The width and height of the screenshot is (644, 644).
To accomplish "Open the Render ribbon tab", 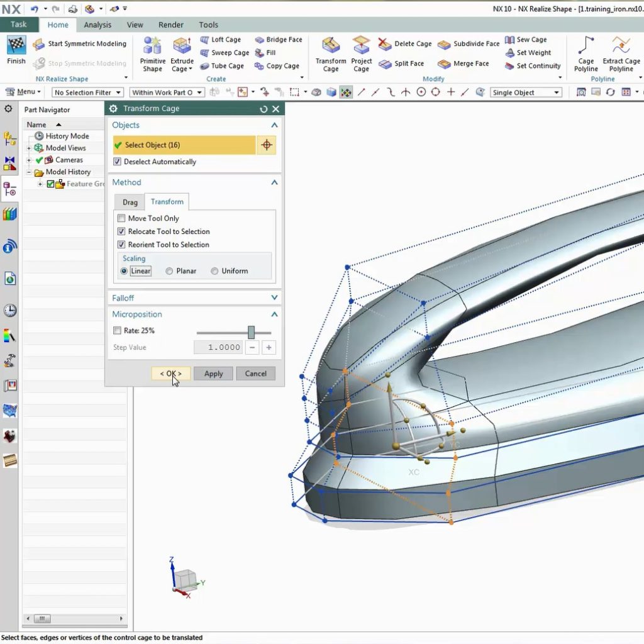I will [170, 25].
